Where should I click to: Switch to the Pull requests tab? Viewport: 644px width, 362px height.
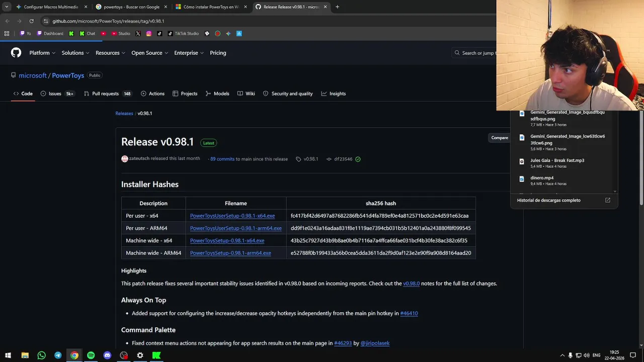click(108, 94)
